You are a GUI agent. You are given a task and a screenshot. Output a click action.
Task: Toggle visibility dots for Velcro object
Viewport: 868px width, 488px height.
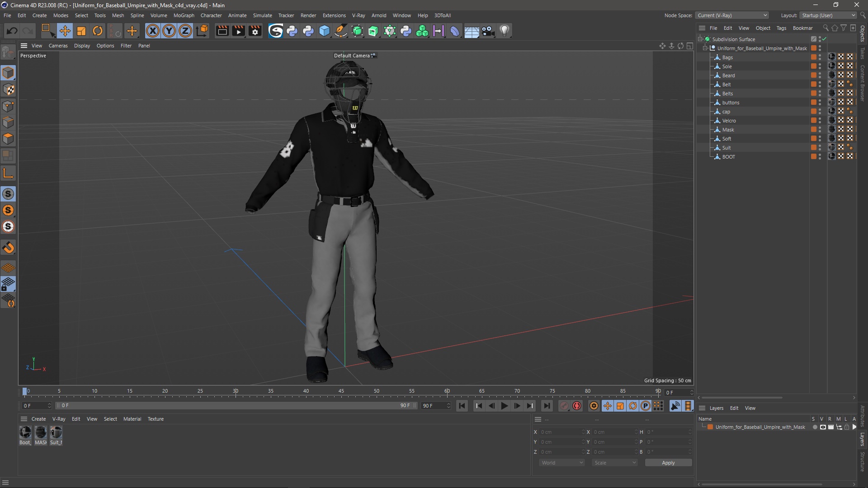point(820,121)
